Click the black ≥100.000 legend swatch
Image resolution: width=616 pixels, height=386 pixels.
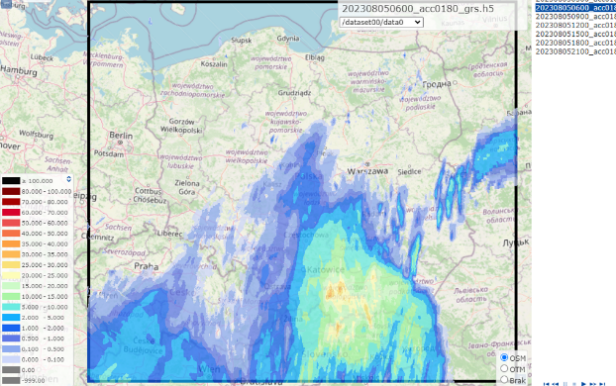(11, 181)
